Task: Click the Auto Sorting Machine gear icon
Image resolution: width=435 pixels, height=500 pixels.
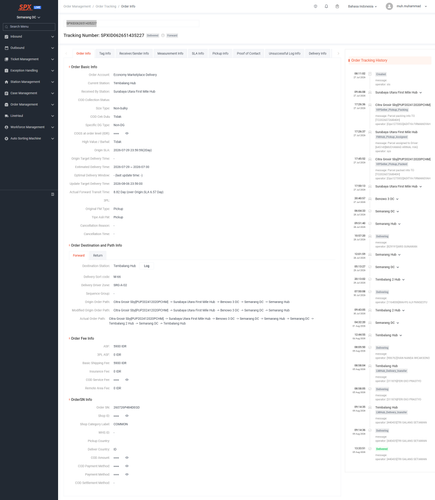Action: pos(6,139)
